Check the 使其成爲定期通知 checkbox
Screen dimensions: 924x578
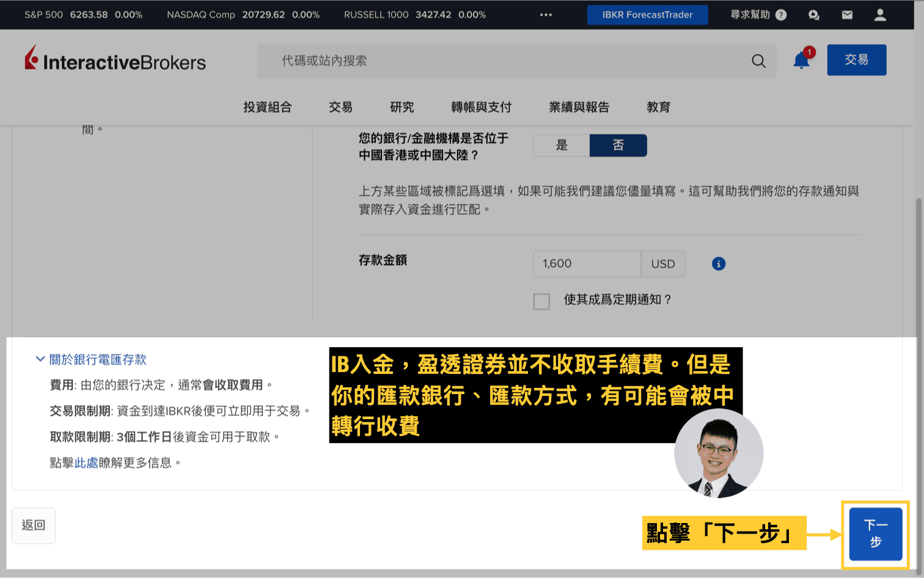541,301
